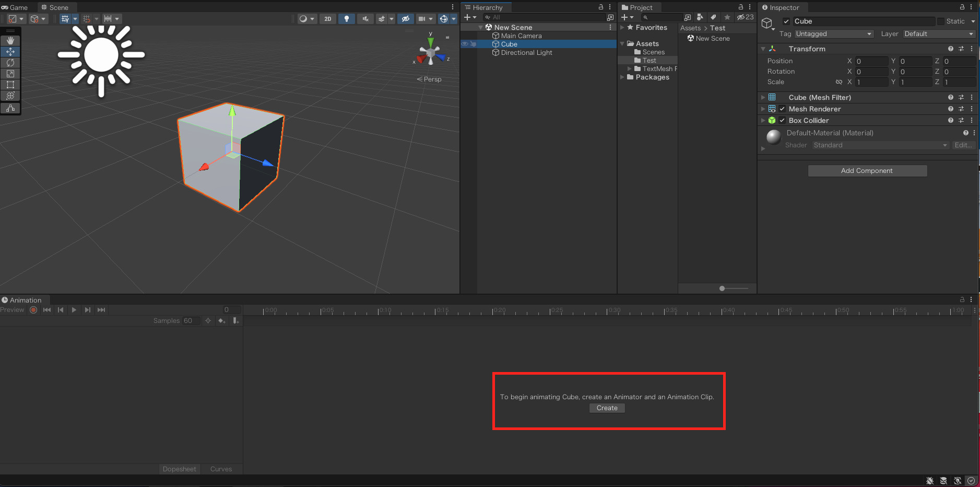This screenshot has width=980, height=487.
Task: Enable recording in the Animation window
Action: coord(33,310)
